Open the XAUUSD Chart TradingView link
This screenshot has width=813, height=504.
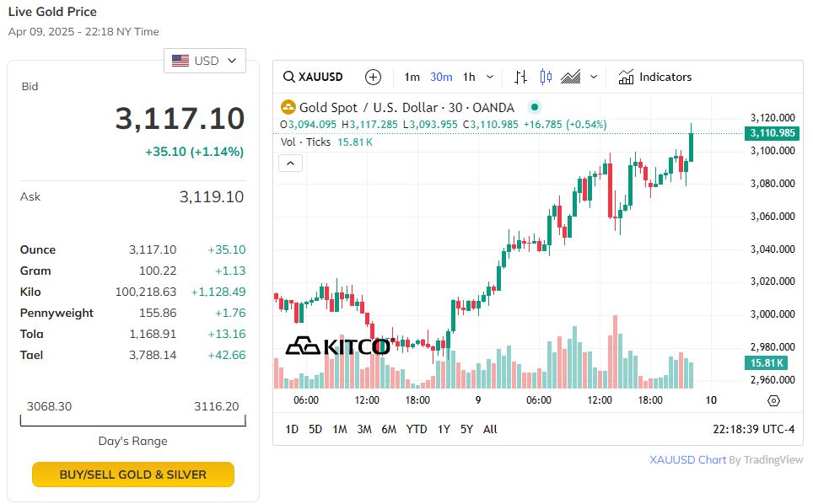click(x=687, y=460)
